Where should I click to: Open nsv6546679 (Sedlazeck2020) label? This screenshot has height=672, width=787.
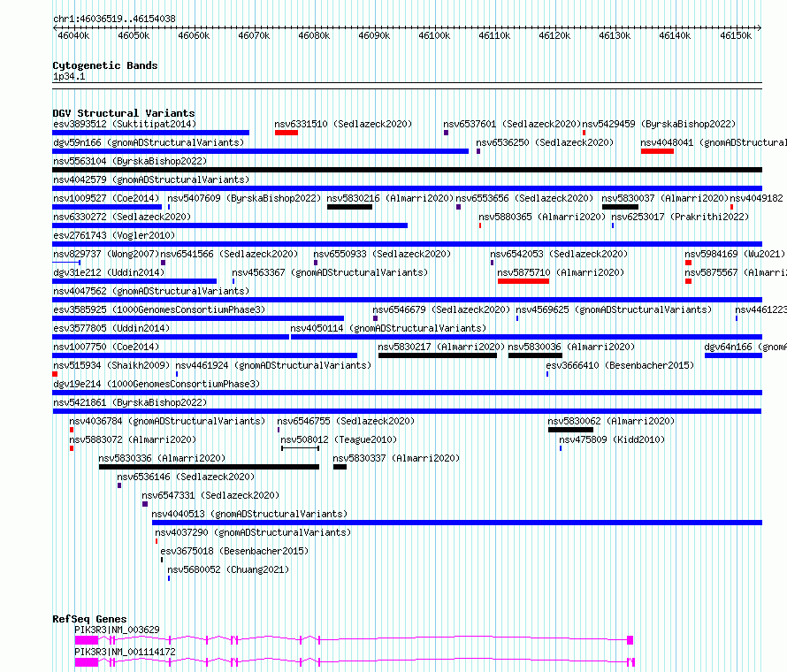pyautogui.click(x=441, y=309)
